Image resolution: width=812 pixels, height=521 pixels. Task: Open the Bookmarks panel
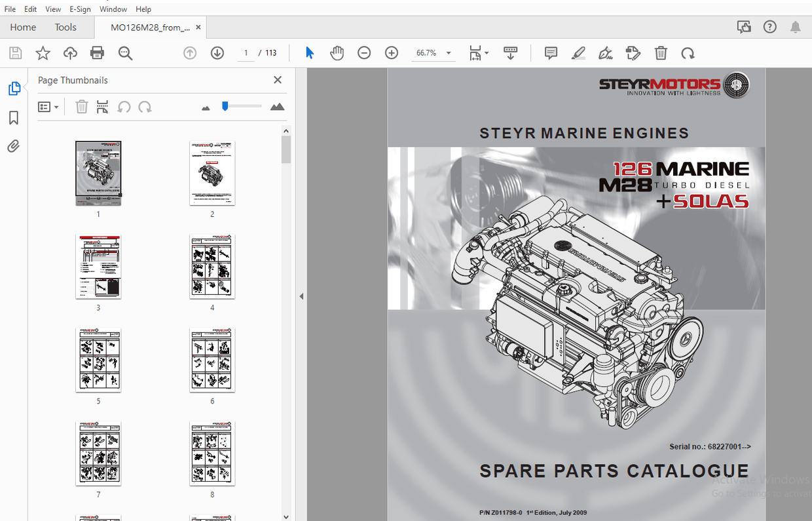click(14, 117)
